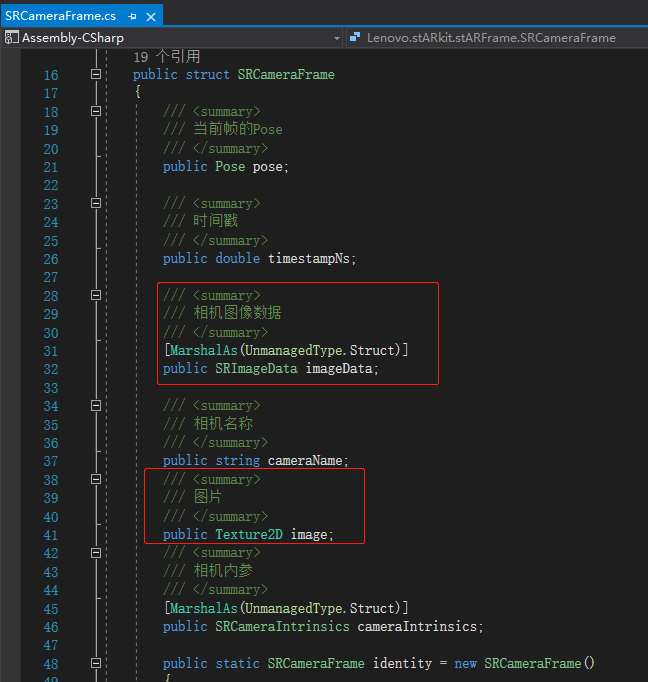Click the '相机名称' comment text

click(x=223, y=424)
